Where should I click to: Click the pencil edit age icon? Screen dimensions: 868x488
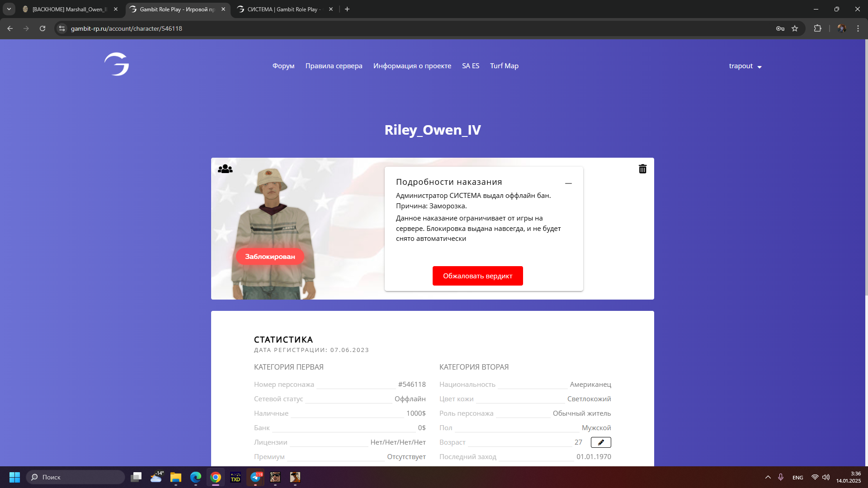pyautogui.click(x=601, y=442)
